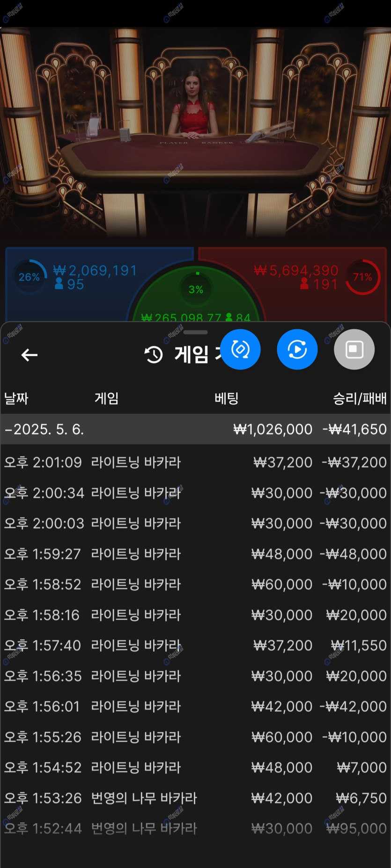Viewport: 391px width, 868px height.
Task: Tap the red 71% banker percentage ring
Action: pyautogui.click(x=362, y=277)
